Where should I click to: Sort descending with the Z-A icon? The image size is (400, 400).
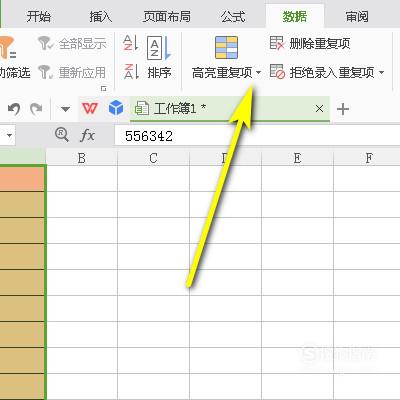click(x=131, y=71)
